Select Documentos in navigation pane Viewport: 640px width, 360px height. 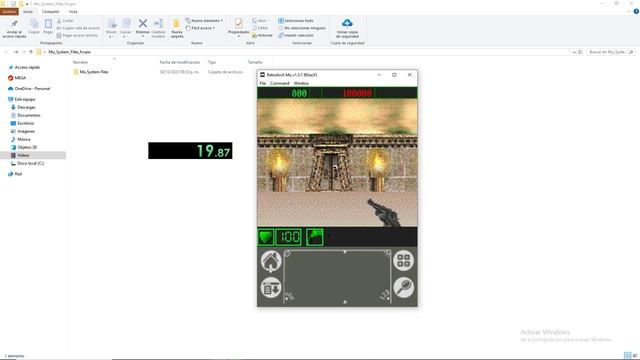29,116
